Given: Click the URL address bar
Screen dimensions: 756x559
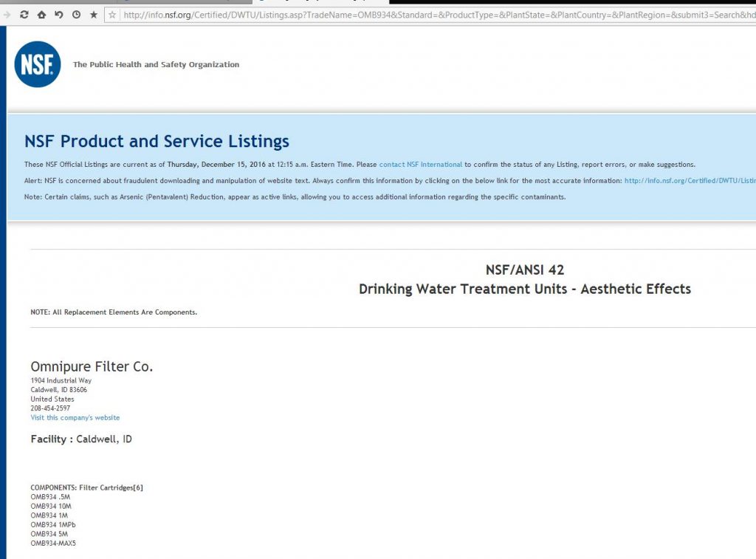Looking at the screenshot, I should pyautogui.click(x=436, y=15).
